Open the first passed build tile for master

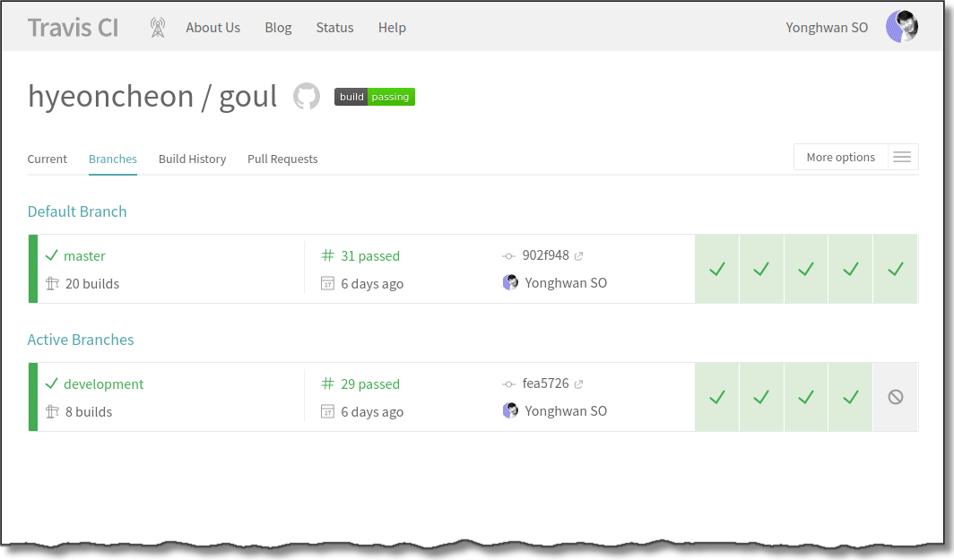(717, 269)
